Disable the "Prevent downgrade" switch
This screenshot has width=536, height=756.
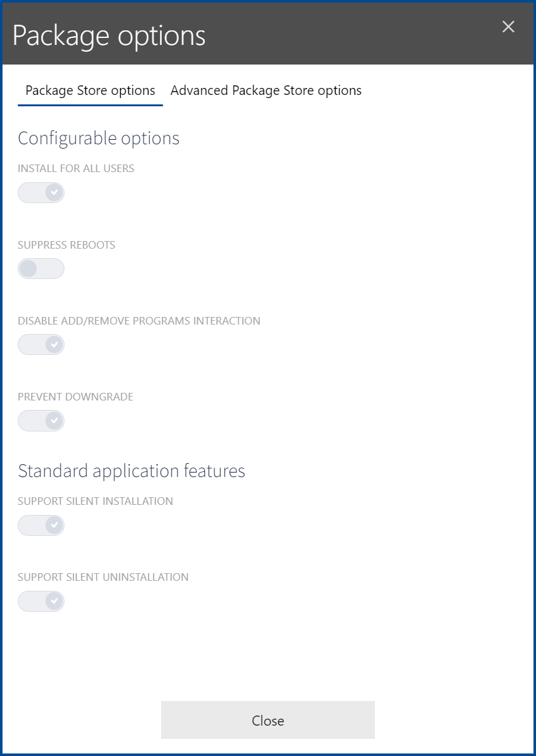coord(40,420)
